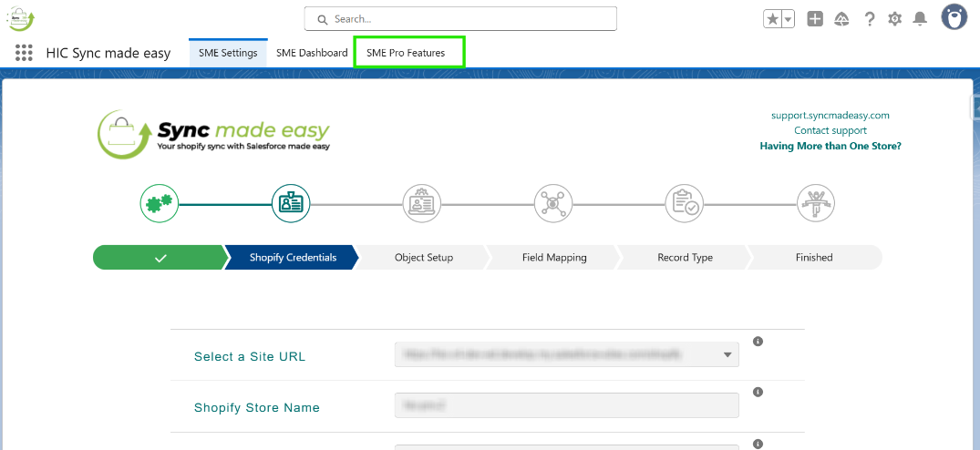Click the Contact support link
The image size is (980, 450).
[x=830, y=130]
